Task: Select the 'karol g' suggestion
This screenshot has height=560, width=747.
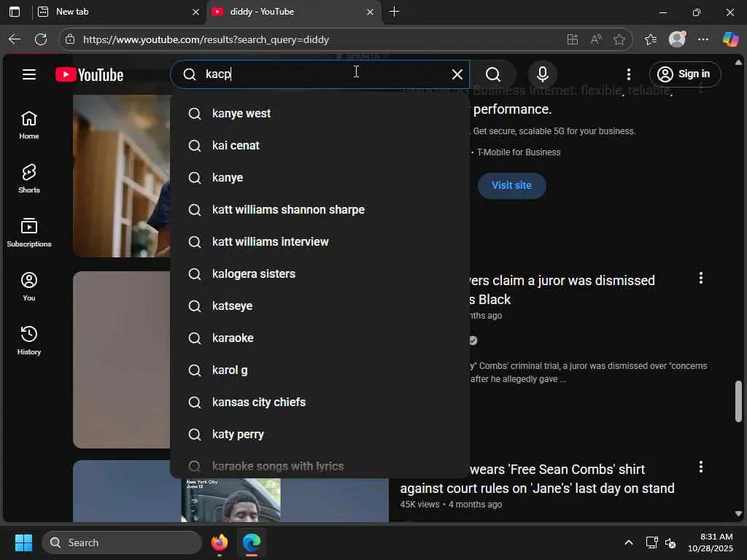Action: point(320,370)
